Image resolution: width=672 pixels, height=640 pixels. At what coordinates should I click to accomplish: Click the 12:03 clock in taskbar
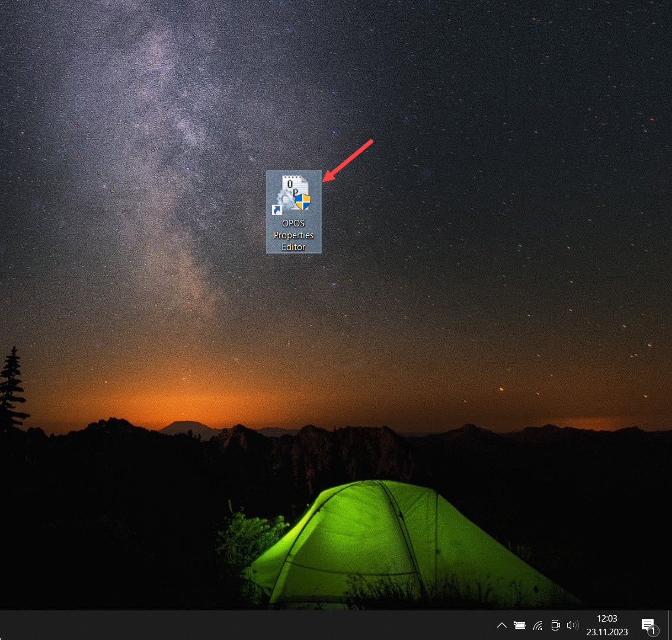[607, 619]
